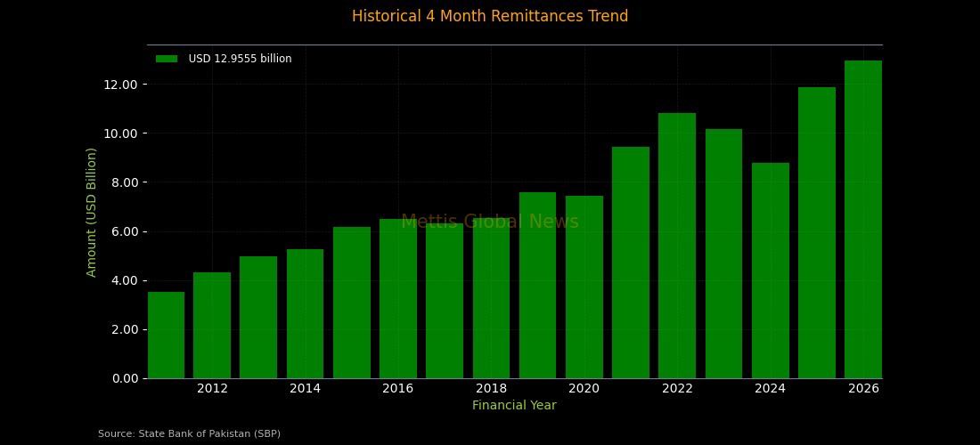Click the chart title Historical 4 Month Remittances Trend

(490, 16)
